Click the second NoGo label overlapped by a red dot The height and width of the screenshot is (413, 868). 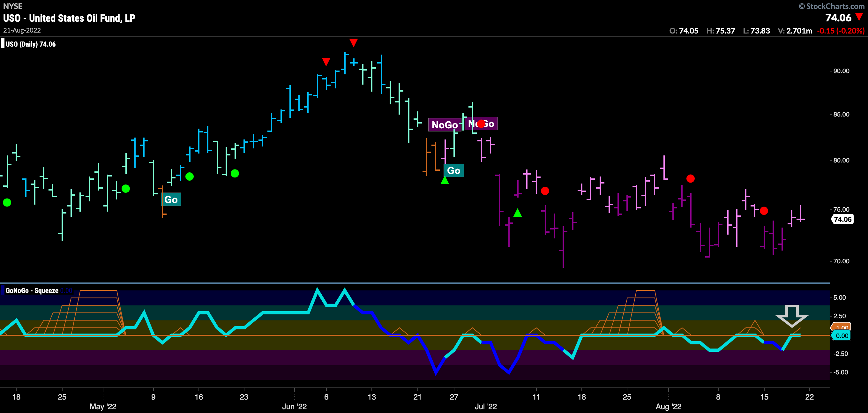pyautogui.click(x=481, y=124)
